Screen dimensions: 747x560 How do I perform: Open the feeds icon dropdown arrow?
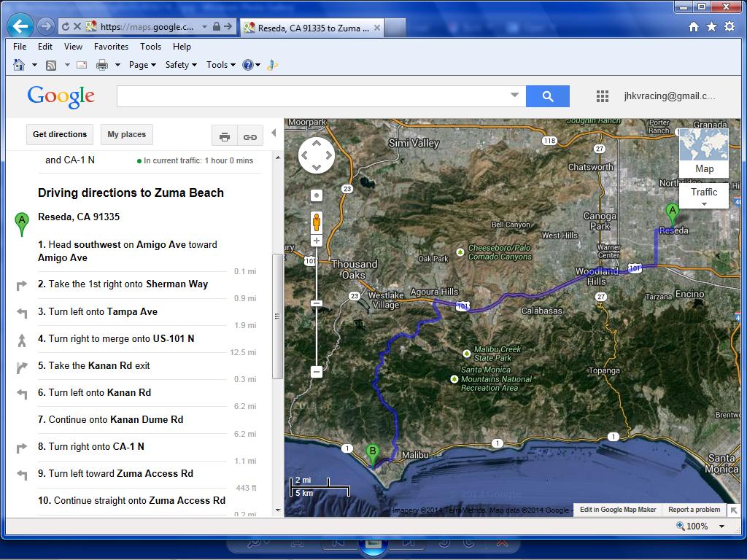(66, 65)
